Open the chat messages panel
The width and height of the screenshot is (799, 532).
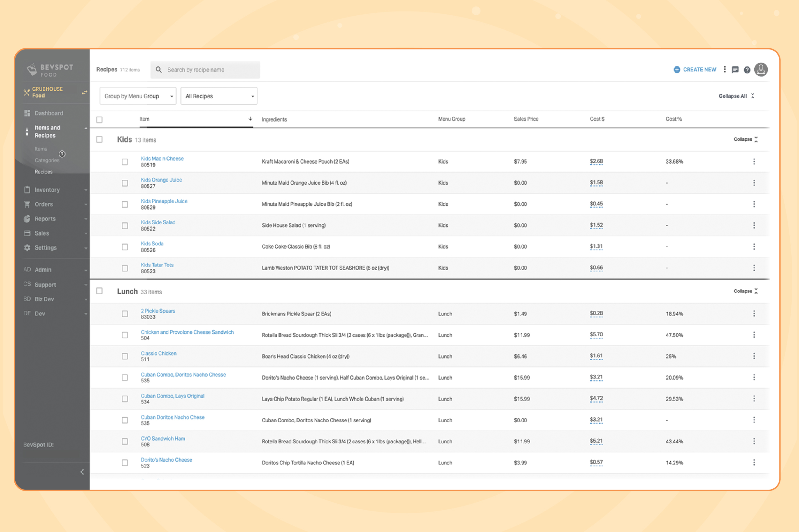735,70
